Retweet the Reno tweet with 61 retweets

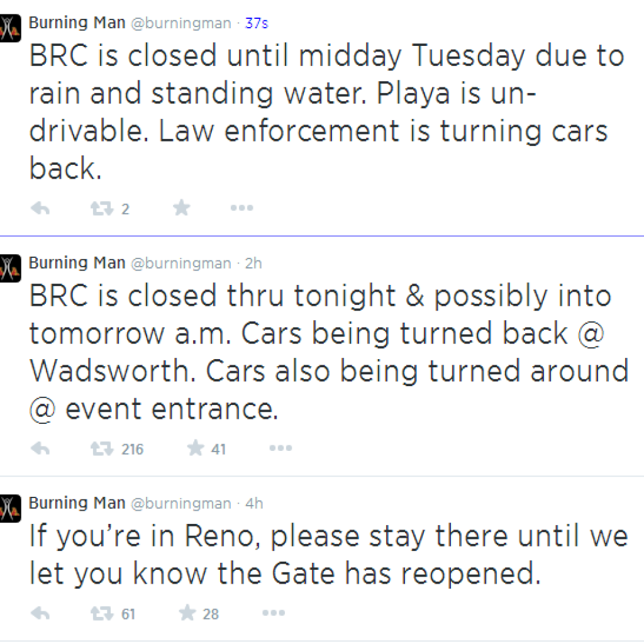click(101, 614)
